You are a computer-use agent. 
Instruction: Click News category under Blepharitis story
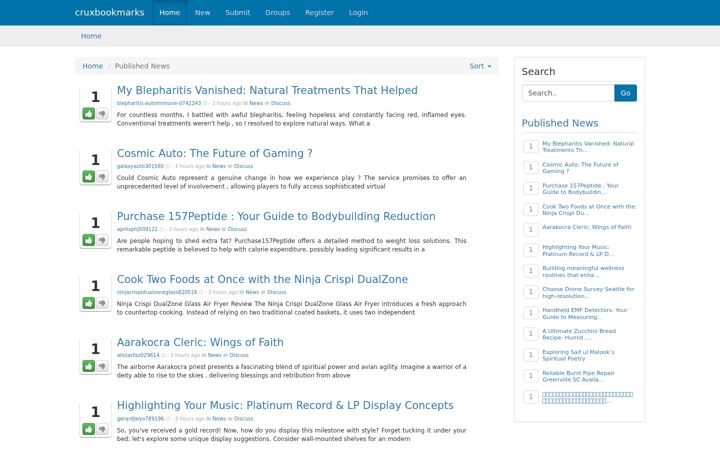[x=256, y=103]
